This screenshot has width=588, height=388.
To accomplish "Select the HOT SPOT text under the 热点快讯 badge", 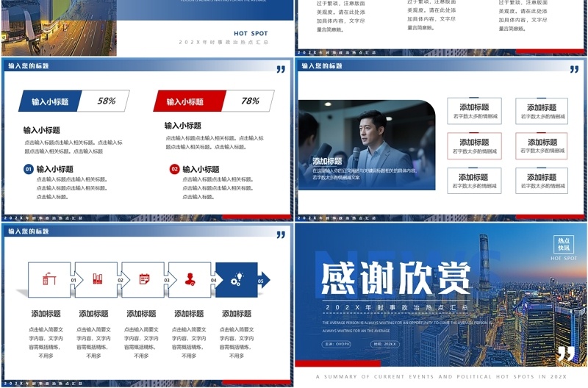I will pos(564,258).
